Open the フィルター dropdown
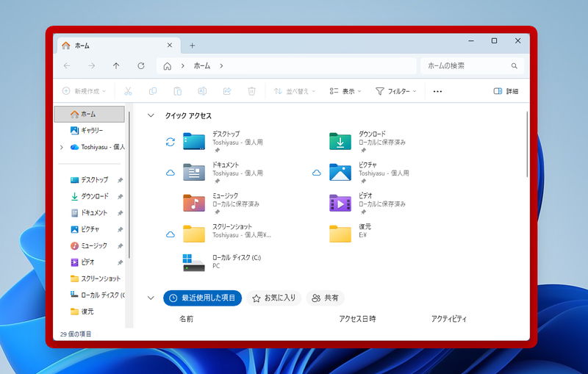588x374 pixels. [396, 91]
